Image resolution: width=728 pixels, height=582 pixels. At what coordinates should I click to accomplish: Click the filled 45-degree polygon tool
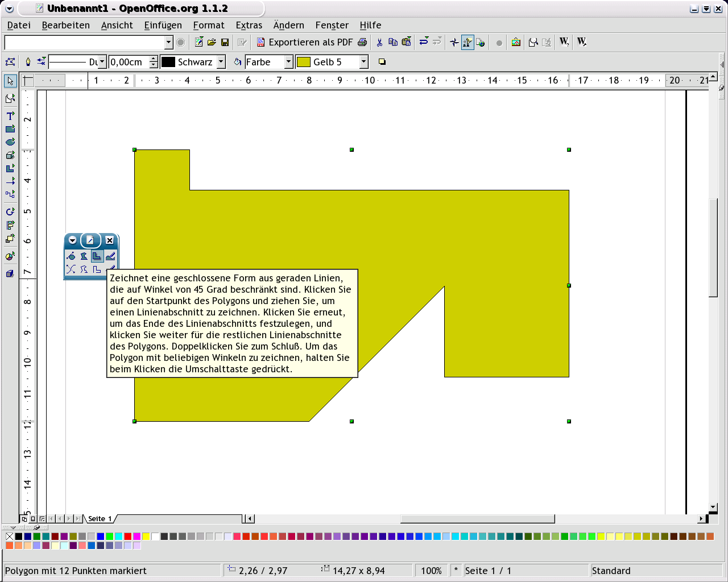point(97,256)
